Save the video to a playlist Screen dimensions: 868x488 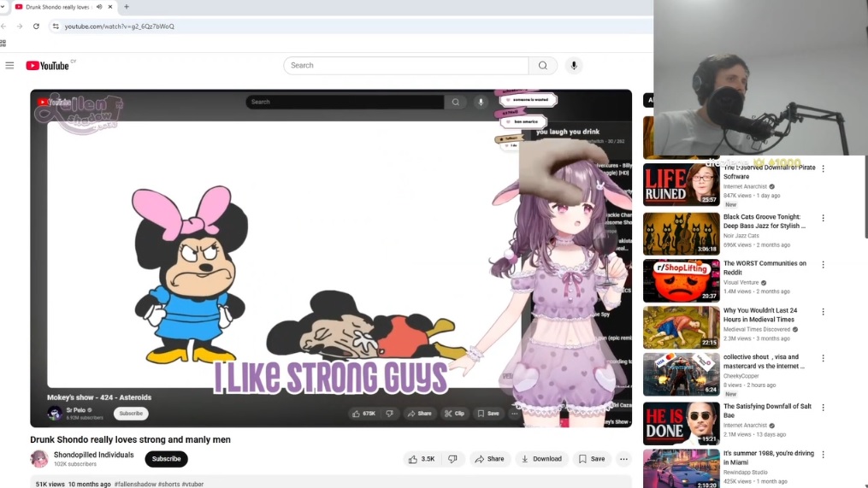(591, 459)
